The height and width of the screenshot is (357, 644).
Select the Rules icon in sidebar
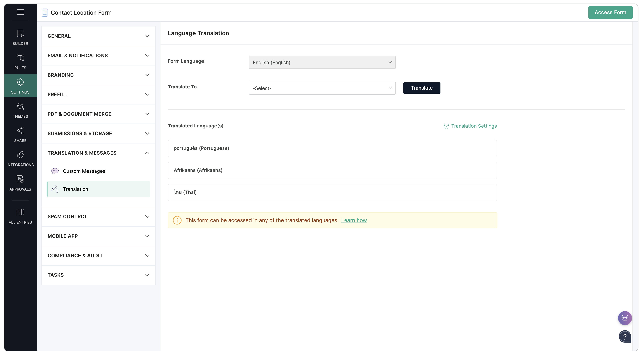pyautogui.click(x=20, y=61)
